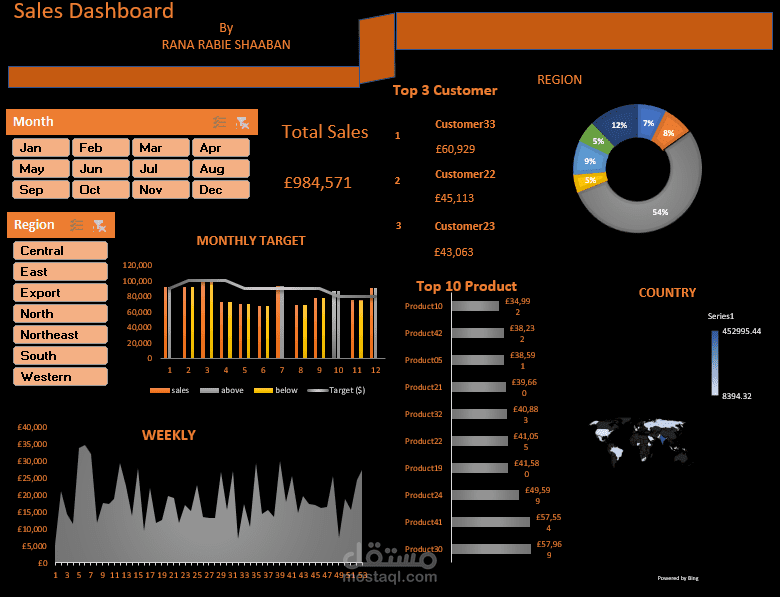Click the WEEKLY chart title

169,435
